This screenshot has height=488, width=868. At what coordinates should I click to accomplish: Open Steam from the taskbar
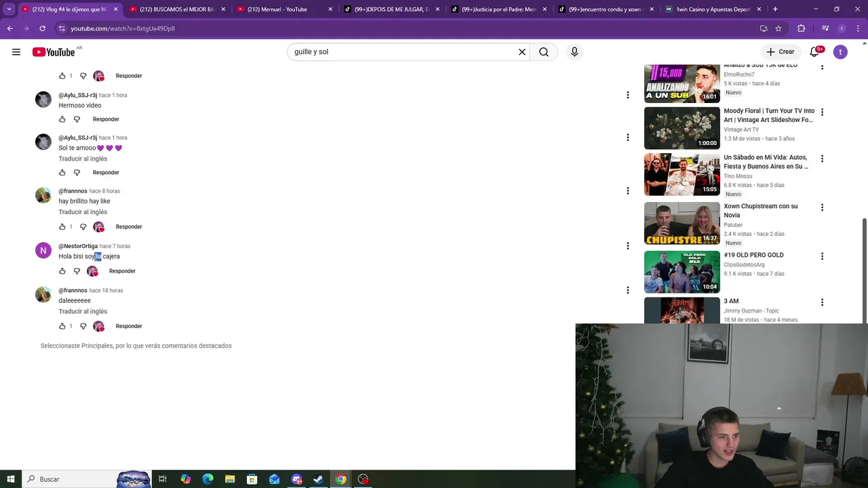click(318, 479)
